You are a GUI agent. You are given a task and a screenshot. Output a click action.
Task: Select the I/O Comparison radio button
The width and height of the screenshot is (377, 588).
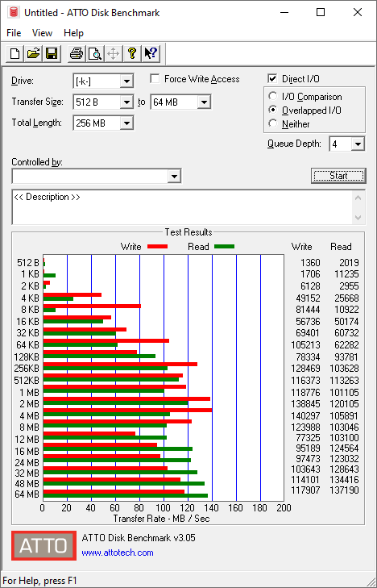pyautogui.click(x=272, y=96)
